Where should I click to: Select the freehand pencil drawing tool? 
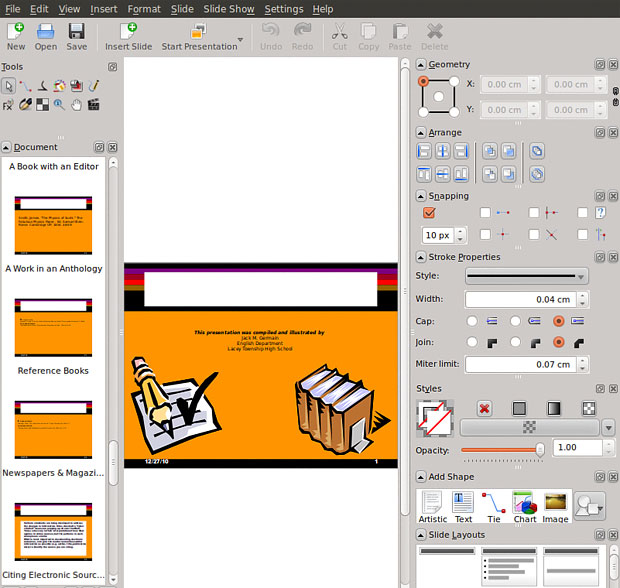[93, 86]
